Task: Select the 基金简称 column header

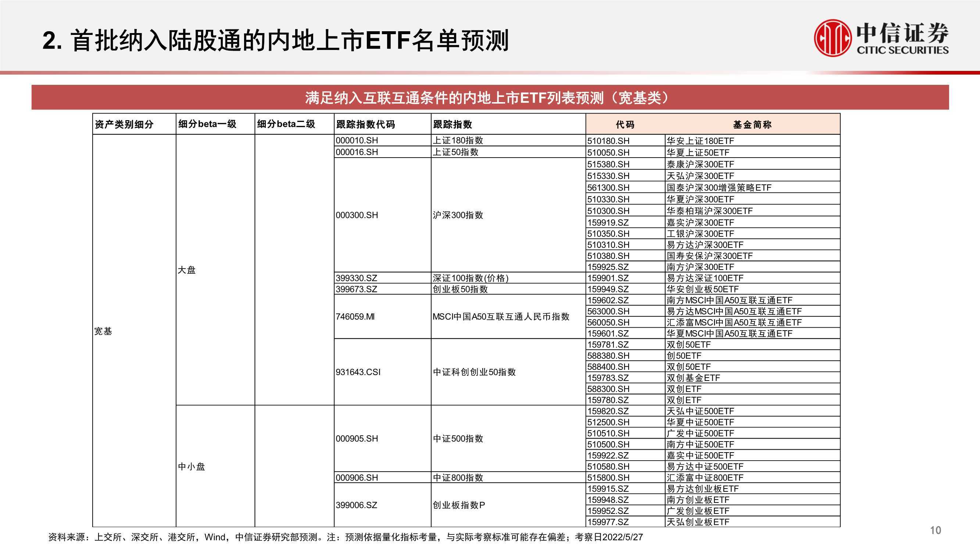Action: [752, 125]
